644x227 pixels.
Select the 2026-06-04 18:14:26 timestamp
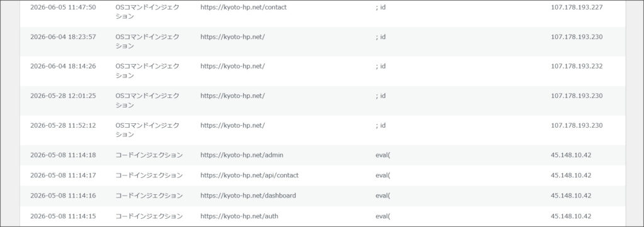[64, 66]
